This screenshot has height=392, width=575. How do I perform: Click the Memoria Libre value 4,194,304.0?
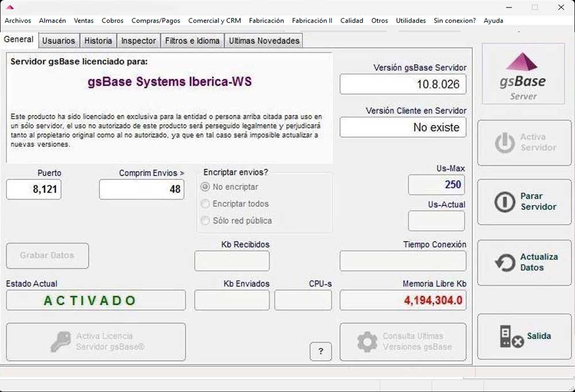tap(433, 300)
